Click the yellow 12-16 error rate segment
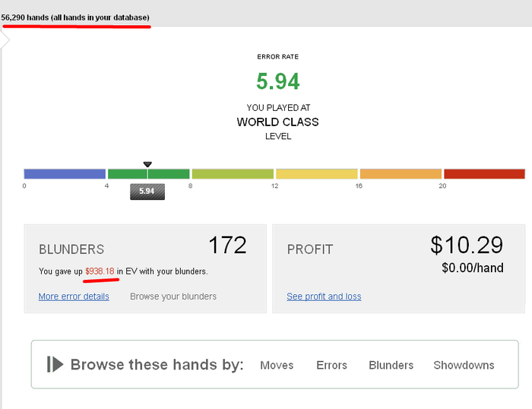Screen dimensions: 532x409 [x=317, y=174]
